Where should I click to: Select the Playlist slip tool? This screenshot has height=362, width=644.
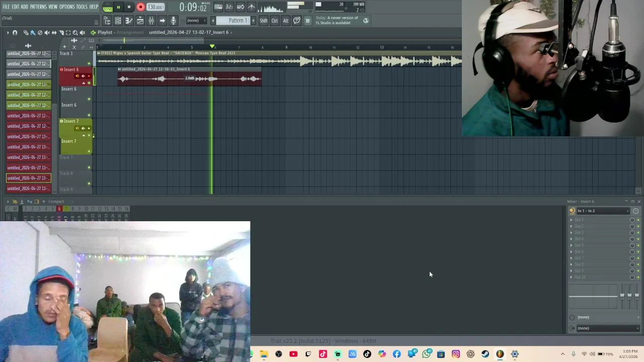[54, 33]
